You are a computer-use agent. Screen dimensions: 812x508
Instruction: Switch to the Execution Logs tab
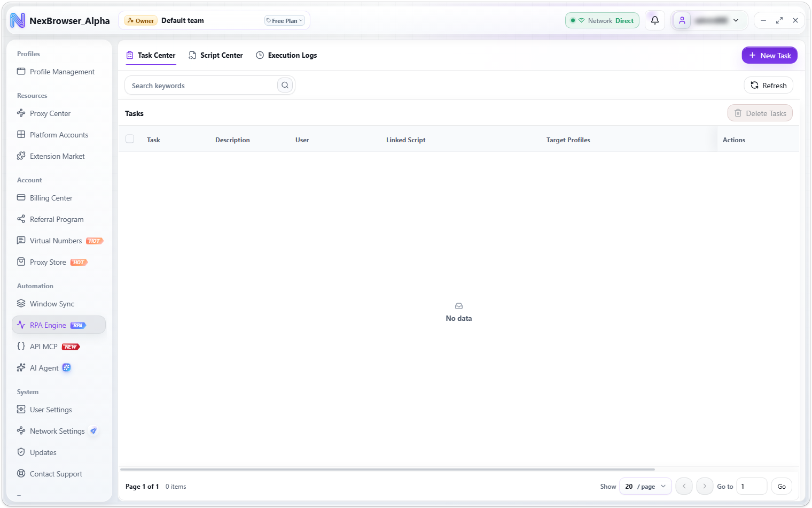click(x=286, y=55)
